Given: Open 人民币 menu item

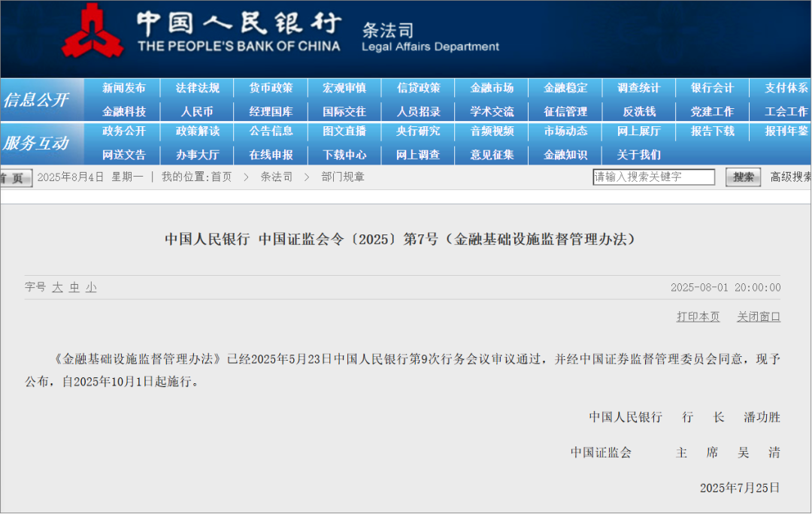Looking at the screenshot, I should coord(197,111).
